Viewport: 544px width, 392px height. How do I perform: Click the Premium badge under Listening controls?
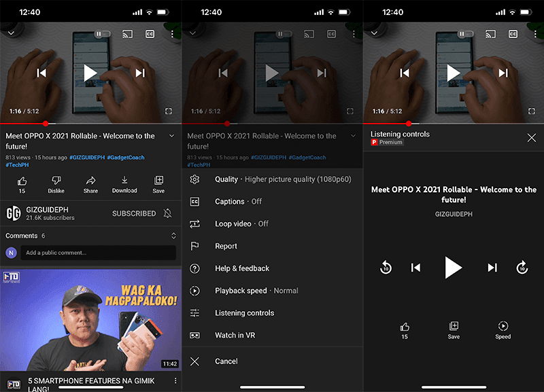pos(387,142)
